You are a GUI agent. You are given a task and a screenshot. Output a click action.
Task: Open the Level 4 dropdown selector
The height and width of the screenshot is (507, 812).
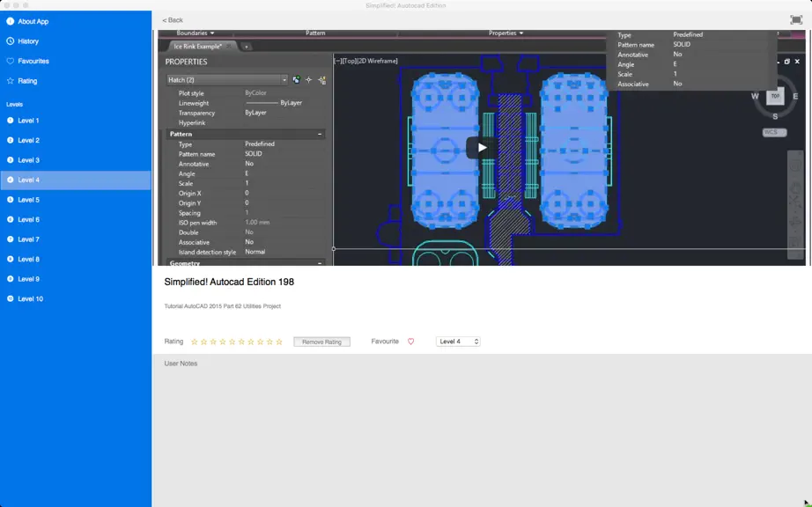tap(458, 342)
